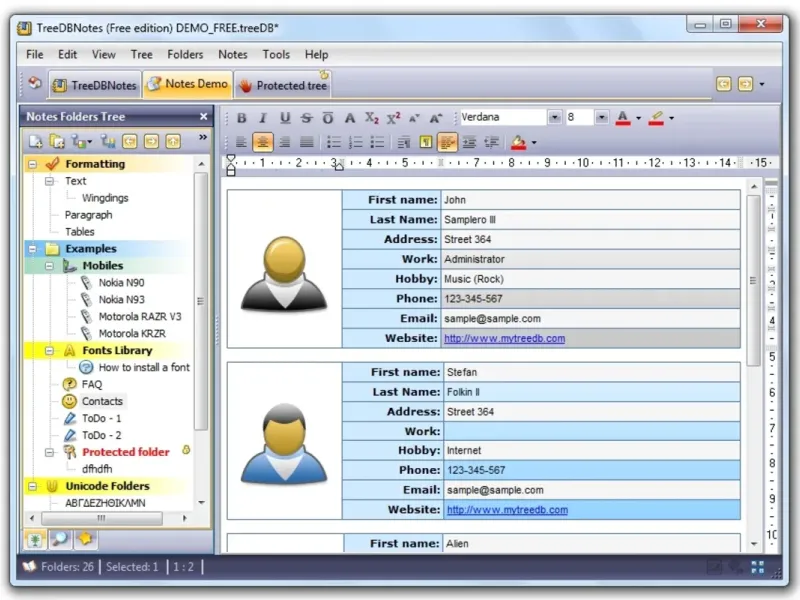Collapse the Mobiles folder node

coord(49,266)
